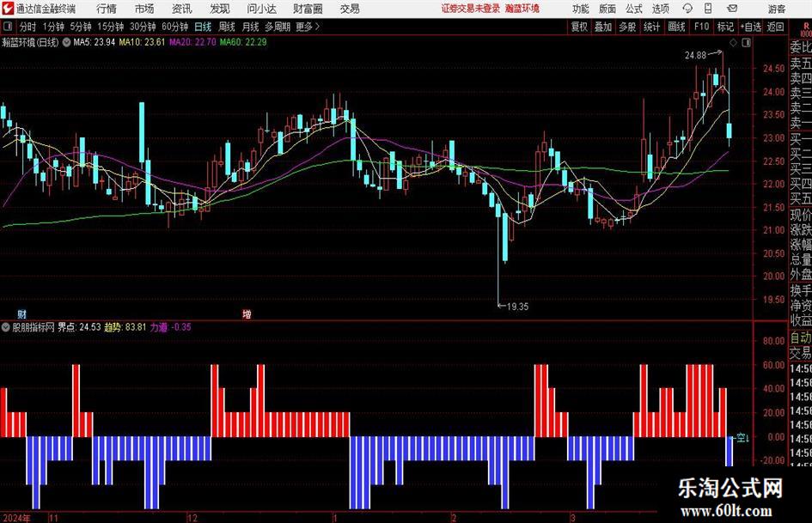Open the 多周期 multi-period view
Image resolution: width=812 pixels, height=523 pixels.
tap(277, 27)
